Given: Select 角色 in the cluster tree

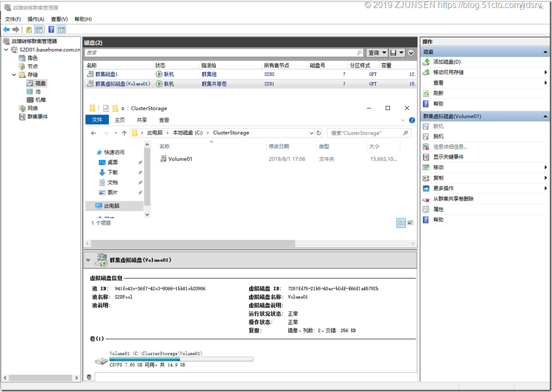Looking at the screenshot, I should (32, 58).
